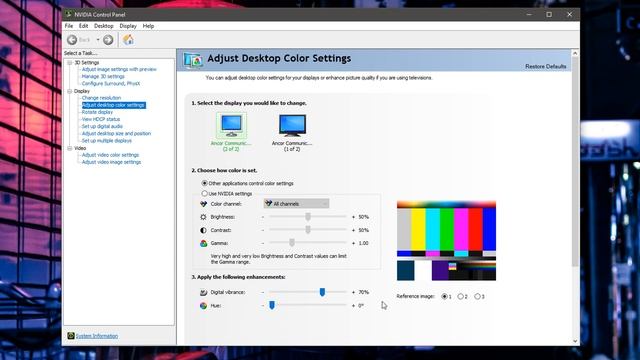This screenshot has width=640, height=360.
Task: Click the Brightness plus sign
Action: (353, 217)
